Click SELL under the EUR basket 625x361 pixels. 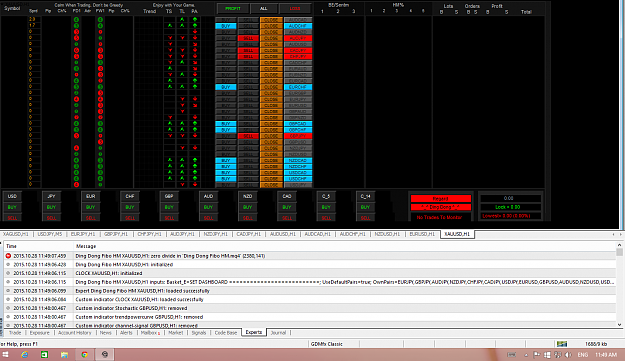(x=90, y=218)
